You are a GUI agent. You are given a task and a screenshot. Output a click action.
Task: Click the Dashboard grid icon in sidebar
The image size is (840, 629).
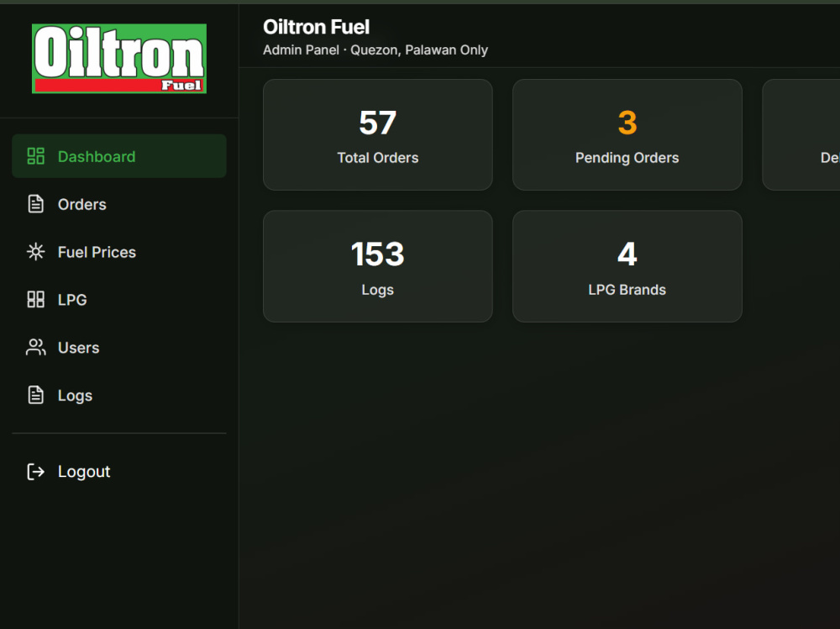point(36,156)
